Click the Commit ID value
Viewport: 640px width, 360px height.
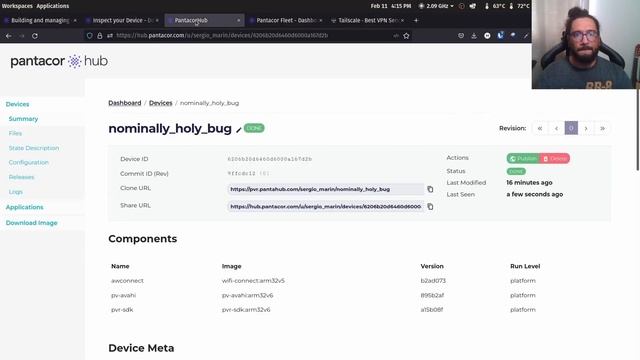coord(249,173)
